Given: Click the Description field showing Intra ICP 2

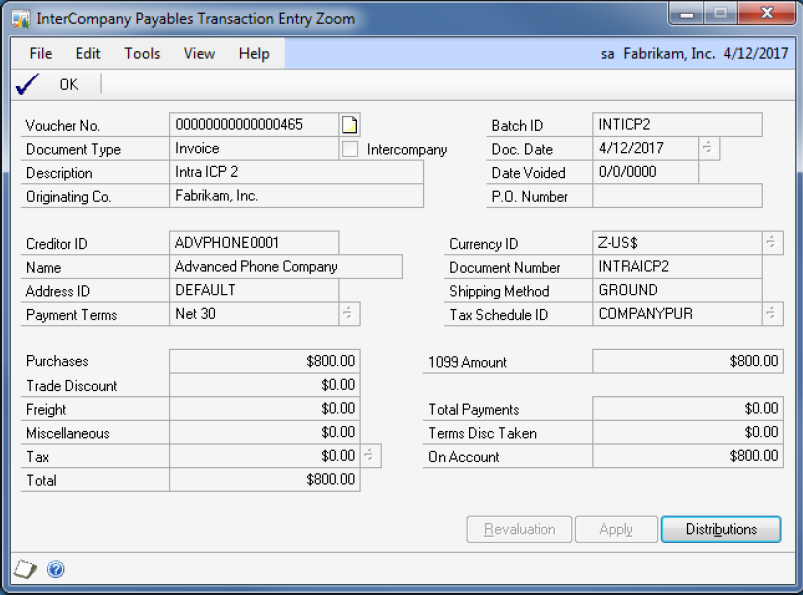Looking at the screenshot, I should coord(297,172).
